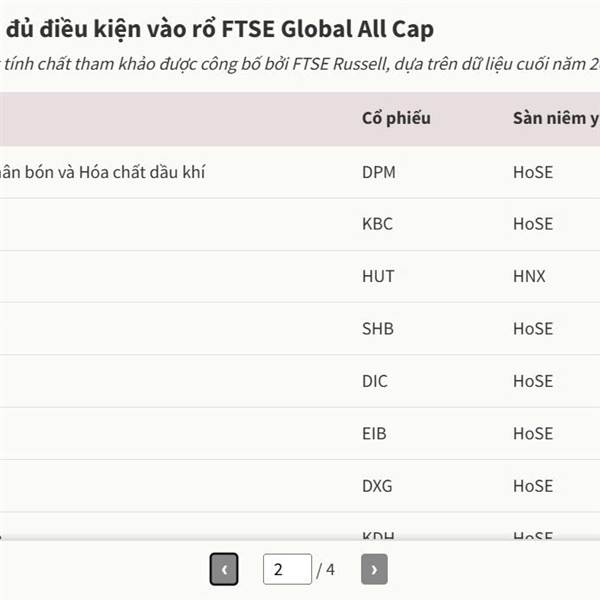Click the page number input field
Viewport: 600px width, 600px height.
287,570
